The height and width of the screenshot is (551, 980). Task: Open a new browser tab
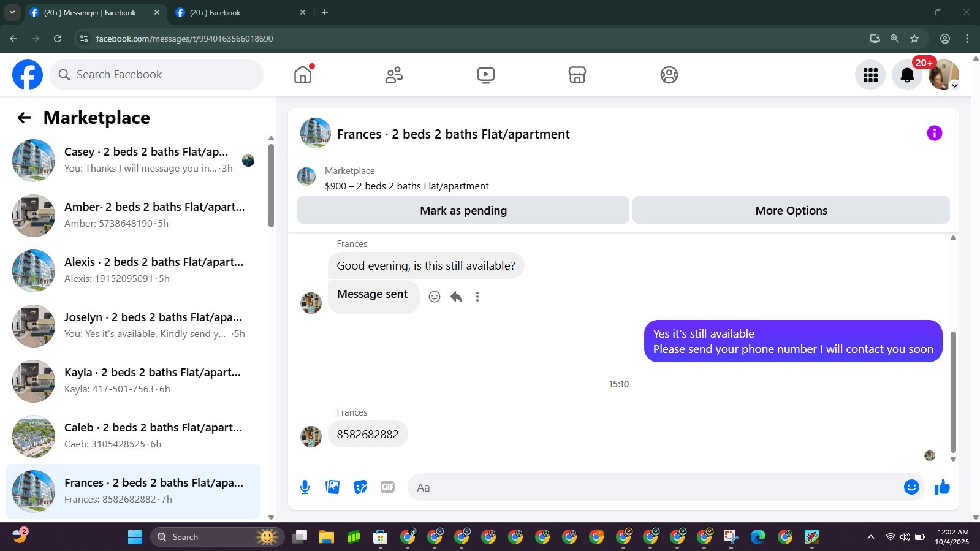[x=325, y=12]
